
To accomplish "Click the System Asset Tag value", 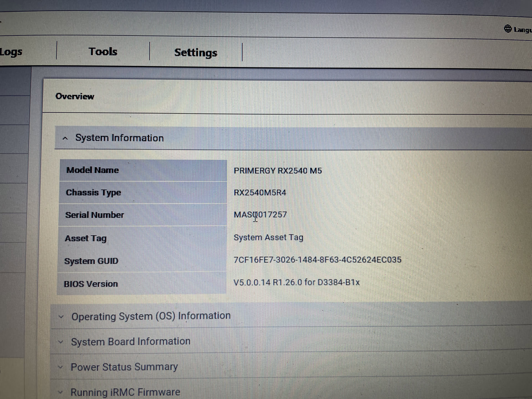I will pyautogui.click(x=268, y=237).
